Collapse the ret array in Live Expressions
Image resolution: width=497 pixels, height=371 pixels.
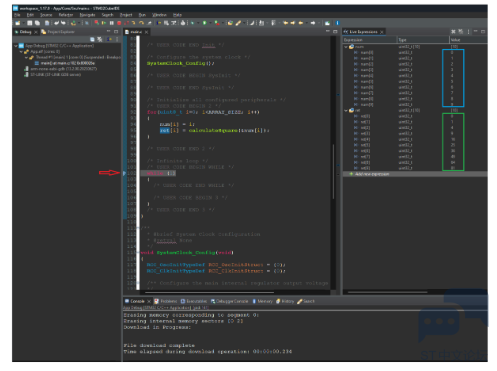pyautogui.click(x=346, y=110)
